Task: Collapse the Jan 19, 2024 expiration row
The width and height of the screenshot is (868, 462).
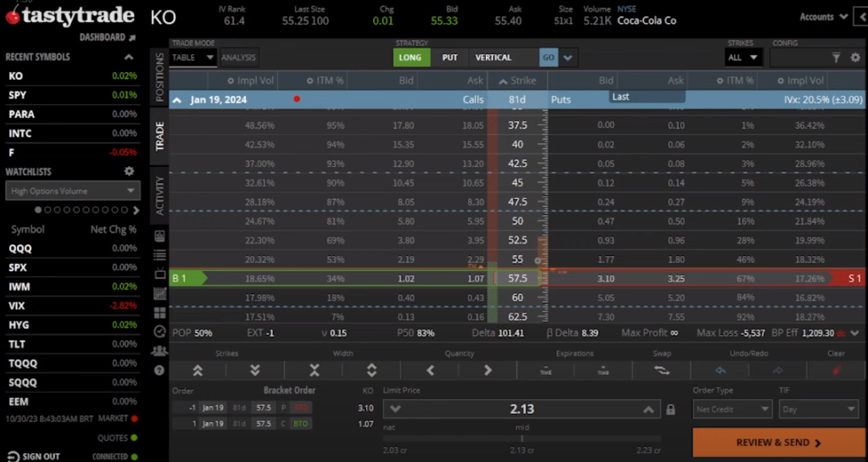Action: [x=178, y=99]
